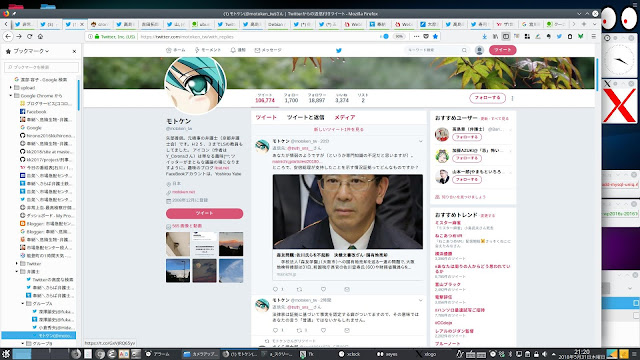Like the second モトケン tweet
The width and height of the screenshot is (640, 360).
[x=323, y=330]
